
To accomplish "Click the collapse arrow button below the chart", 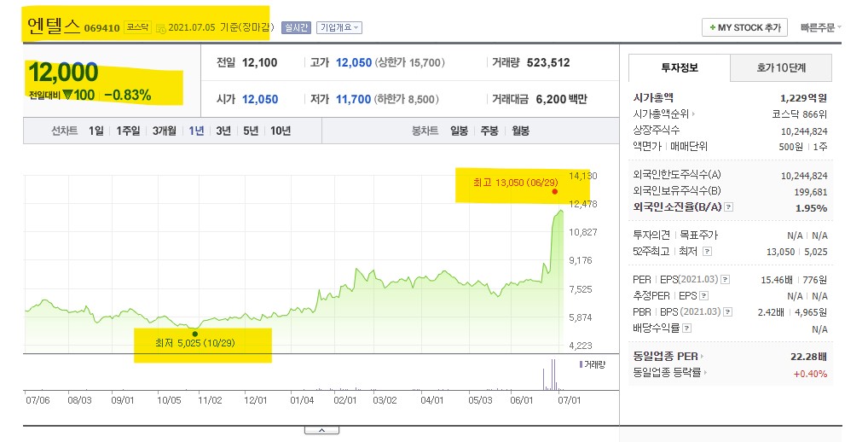I will click(x=321, y=430).
